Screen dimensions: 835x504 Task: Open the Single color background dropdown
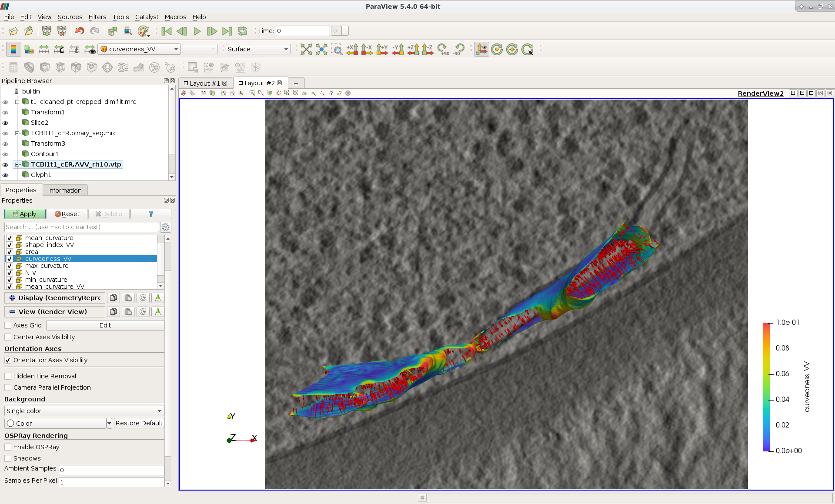pyautogui.click(x=84, y=411)
